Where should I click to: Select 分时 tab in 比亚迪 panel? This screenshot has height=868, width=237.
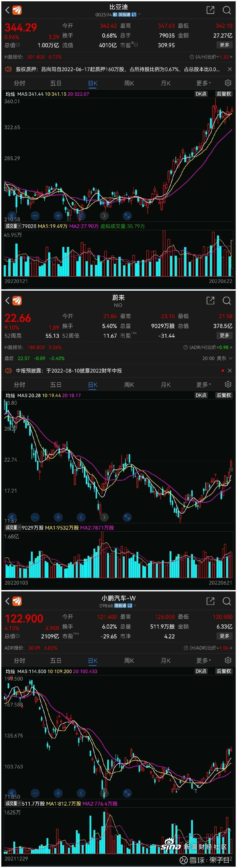pos(20,83)
